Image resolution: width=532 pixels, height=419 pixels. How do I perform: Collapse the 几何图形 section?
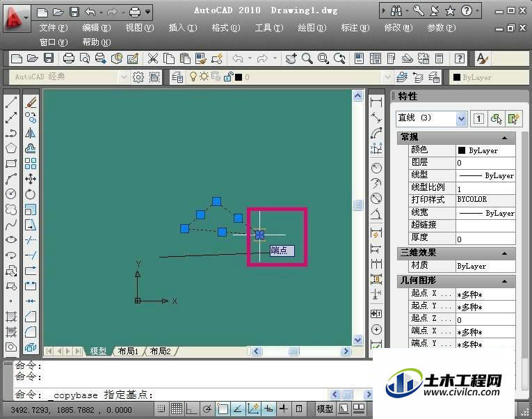pyautogui.click(x=504, y=280)
